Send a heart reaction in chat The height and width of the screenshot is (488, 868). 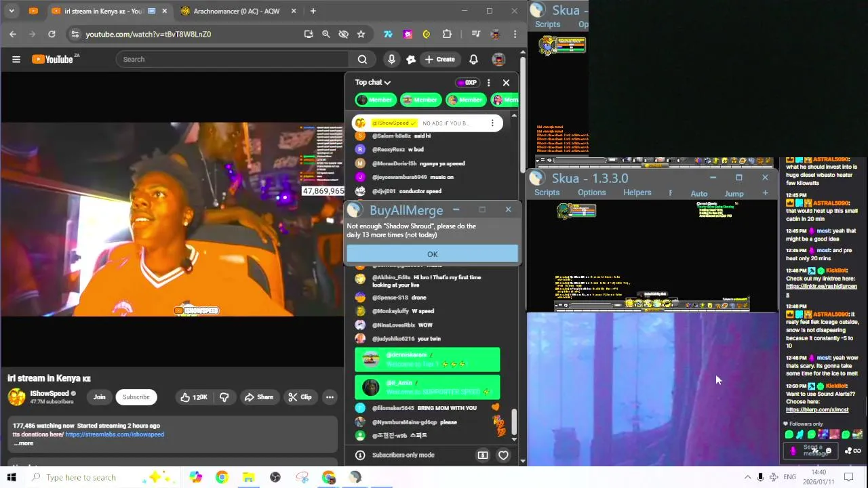pos(503,455)
